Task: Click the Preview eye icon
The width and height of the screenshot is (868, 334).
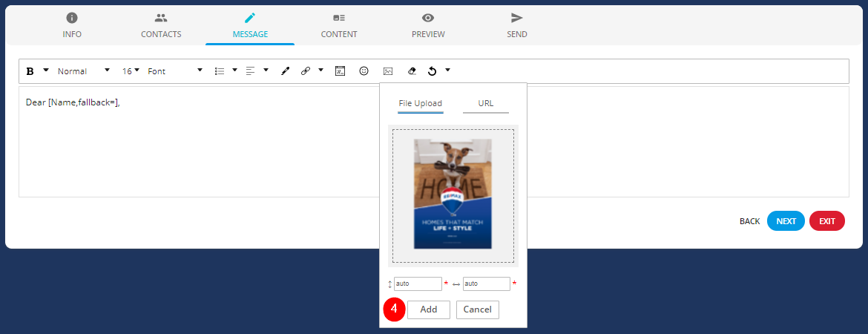Action: pos(428,18)
